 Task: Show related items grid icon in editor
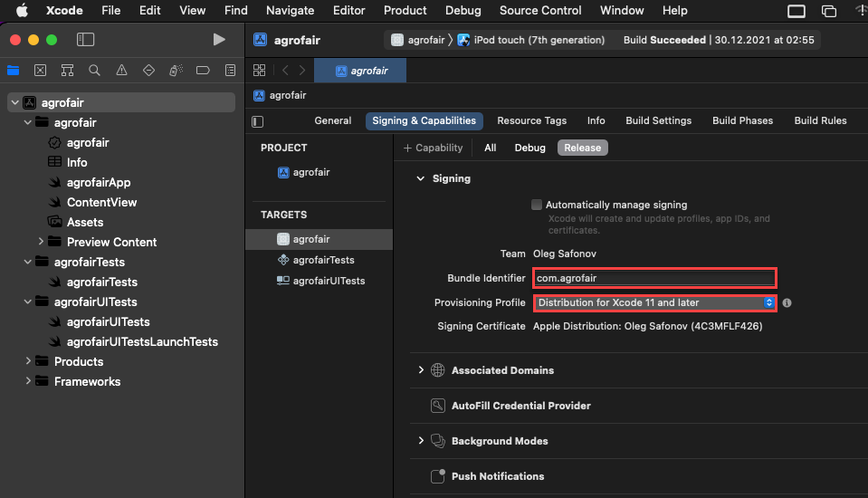pos(259,71)
